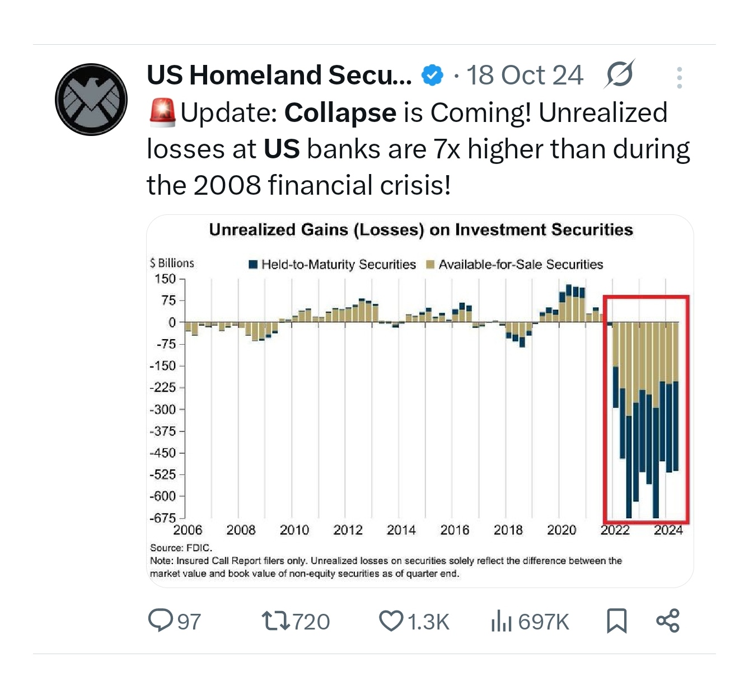Like the post with heart icon
The width and height of the screenshot is (749, 700).
tap(391, 621)
